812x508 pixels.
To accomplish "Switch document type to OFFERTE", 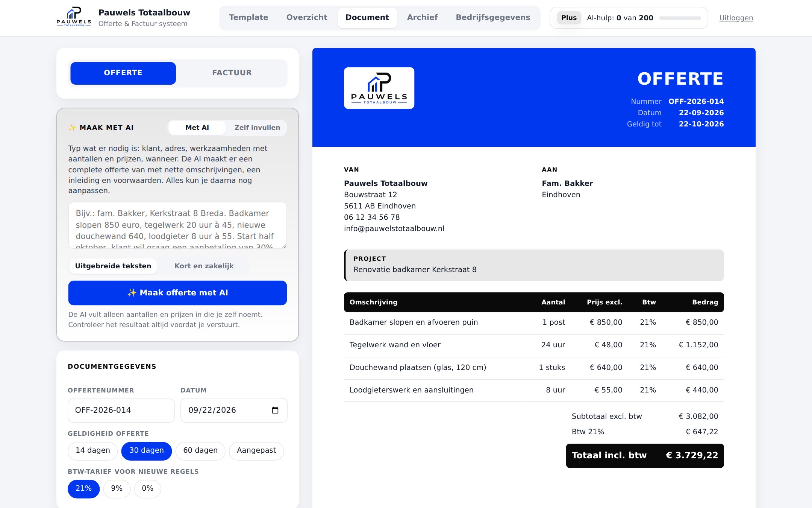I will pos(123,73).
